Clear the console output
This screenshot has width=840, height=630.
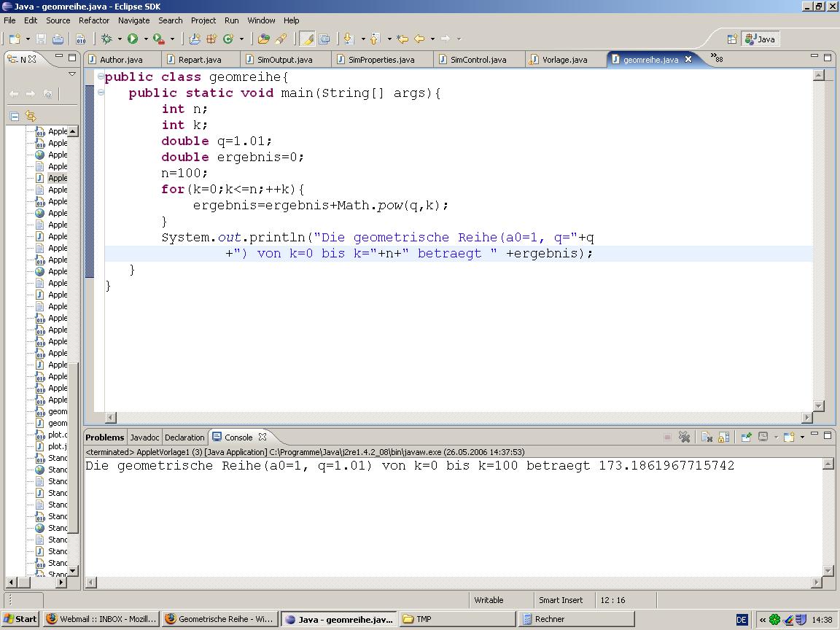(707, 437)
